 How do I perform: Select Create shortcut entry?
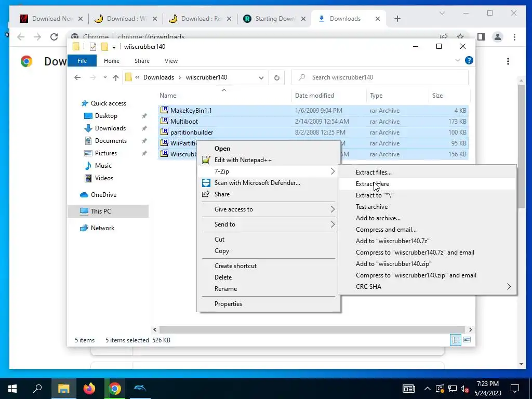click(x=269, y=265)
